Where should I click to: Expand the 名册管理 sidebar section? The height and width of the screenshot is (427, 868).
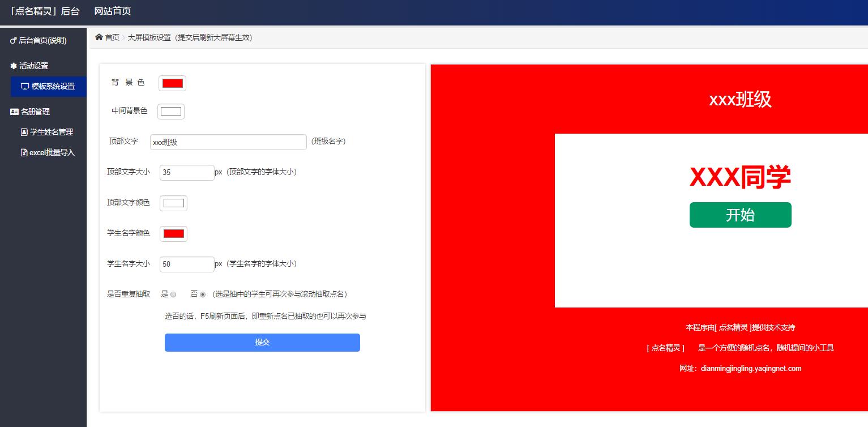(x=36, y=112)
